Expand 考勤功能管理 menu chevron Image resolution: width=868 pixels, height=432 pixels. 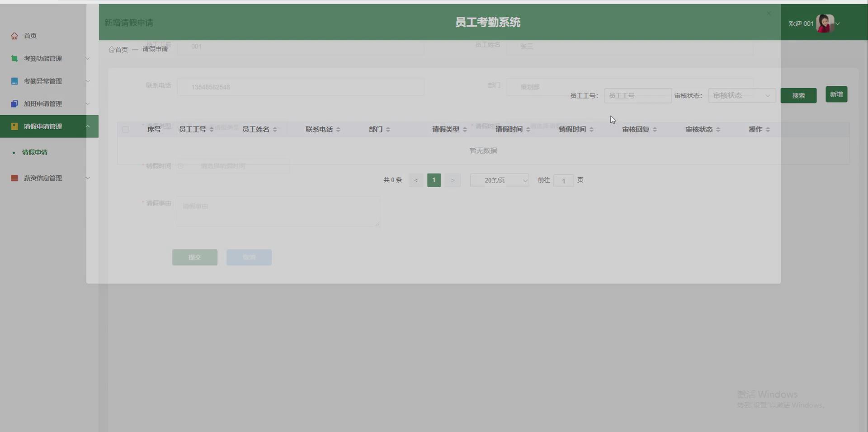pyautogui.click(x=88, y=58)
